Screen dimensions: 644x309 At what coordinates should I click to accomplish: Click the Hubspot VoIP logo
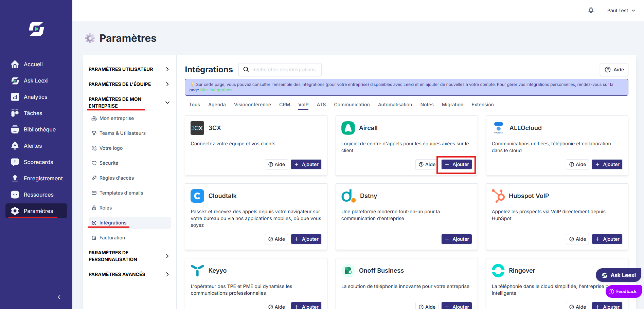click(x=498, y=196)
